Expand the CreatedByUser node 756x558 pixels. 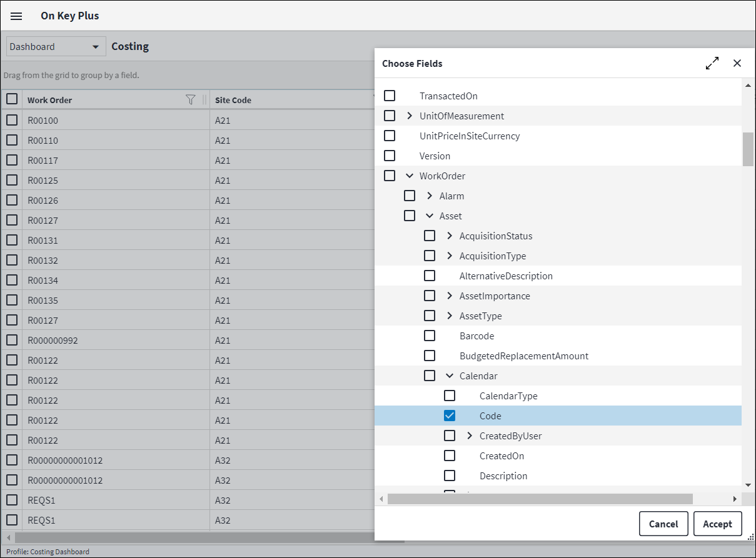(470, 436)
